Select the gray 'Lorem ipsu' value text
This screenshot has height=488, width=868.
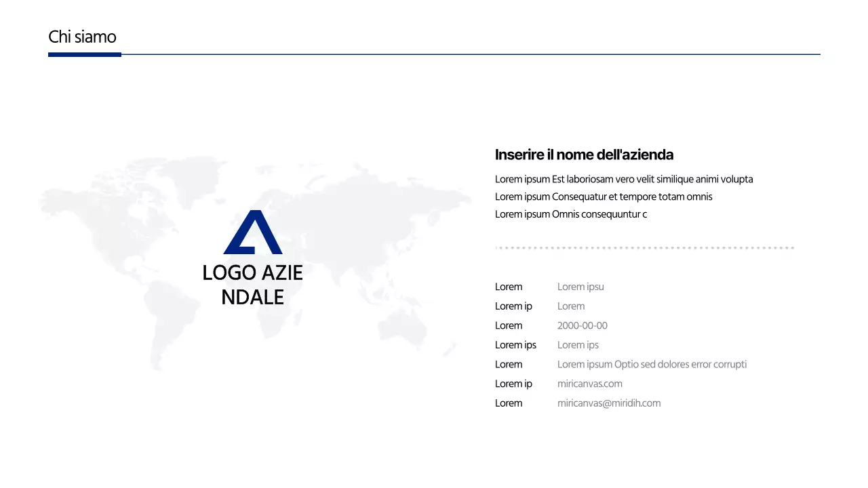[580, 287]
